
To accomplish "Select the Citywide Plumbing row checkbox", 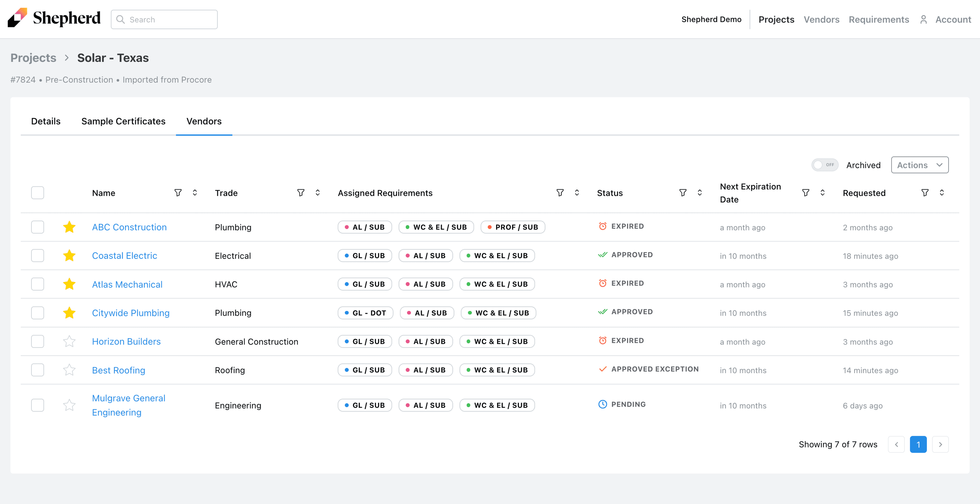I will click(38, 313).
